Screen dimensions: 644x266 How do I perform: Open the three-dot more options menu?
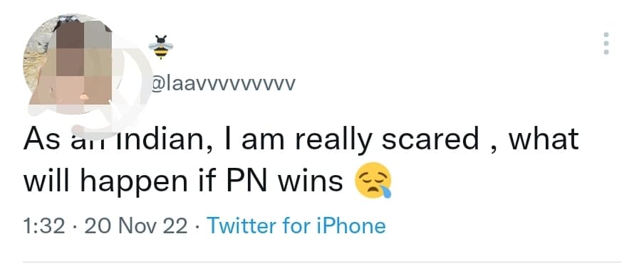tap(606, 43)
